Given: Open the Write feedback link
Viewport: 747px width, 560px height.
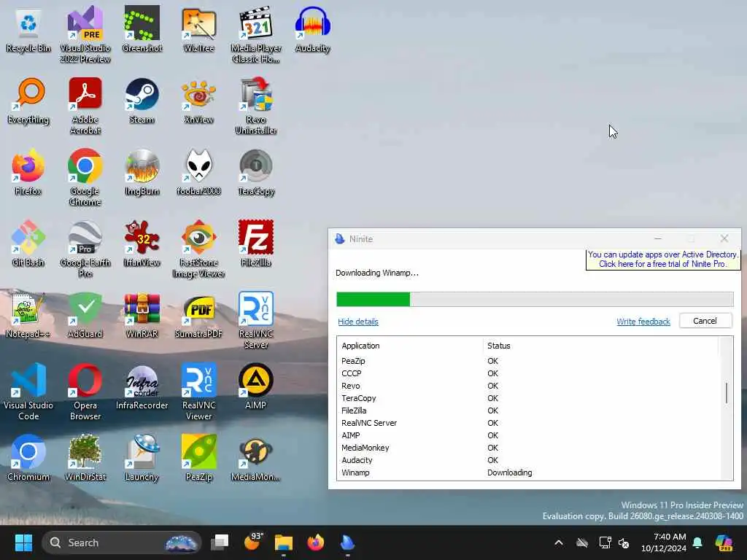Looking at the screenshot, I should tap(643, 322).
